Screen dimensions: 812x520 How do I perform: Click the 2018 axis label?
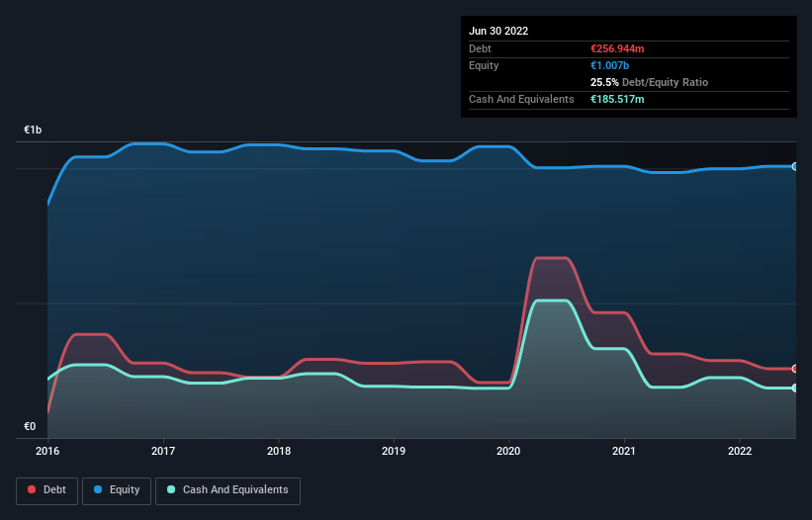[x=279, y=451]
